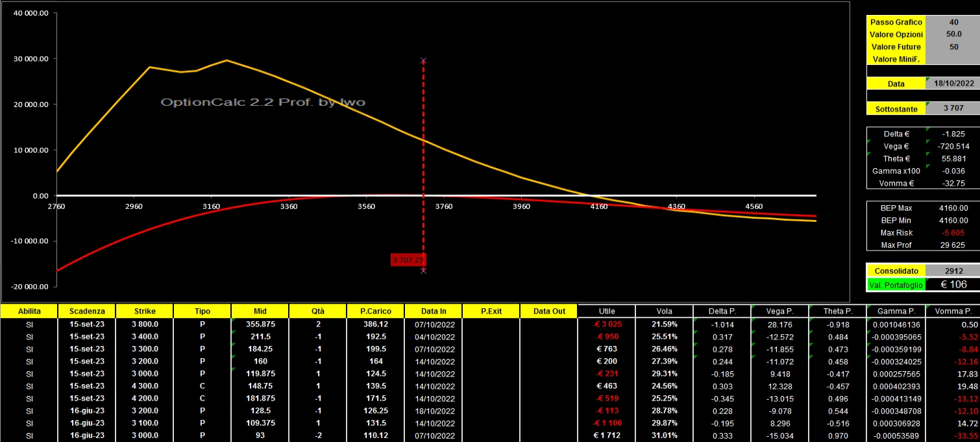The width and height of the screenshot is (980, 442).
Task: Select the Mid value 109.375
Action: (260, 423)
